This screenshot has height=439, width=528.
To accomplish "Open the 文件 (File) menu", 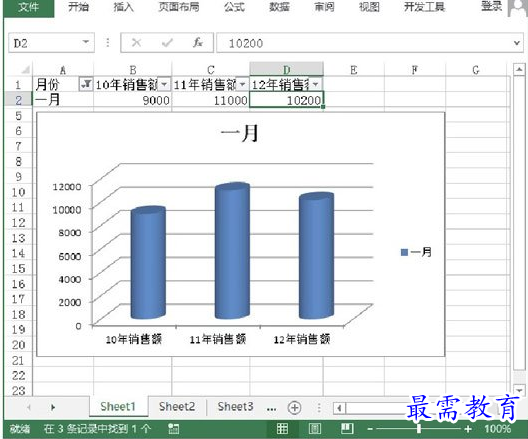I will tap(29, 7).
